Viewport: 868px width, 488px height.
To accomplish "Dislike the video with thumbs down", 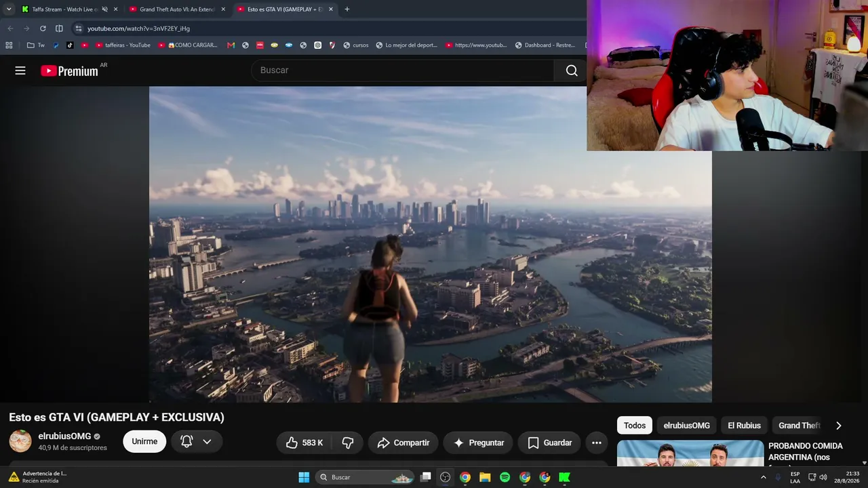I will 348,443.
